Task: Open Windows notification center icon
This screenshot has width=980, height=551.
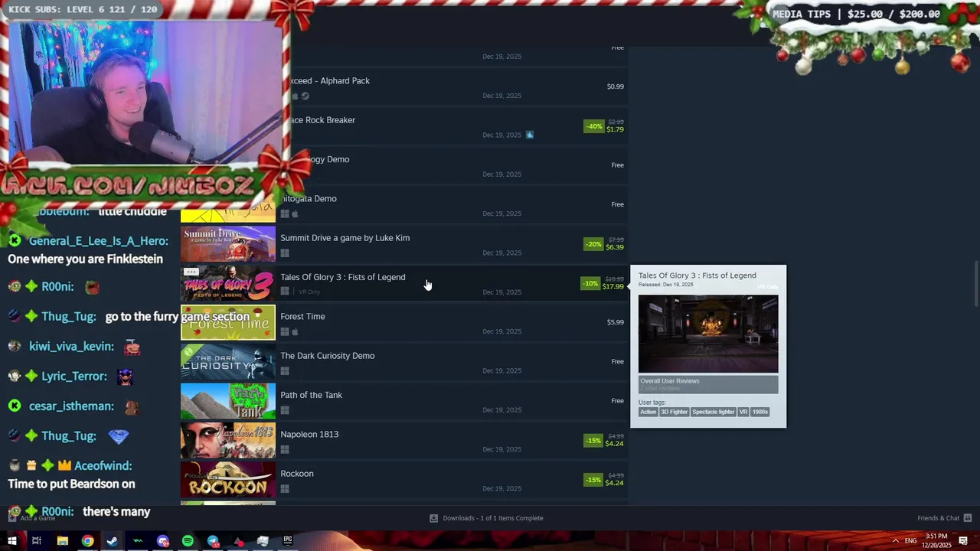Action: 963,541
